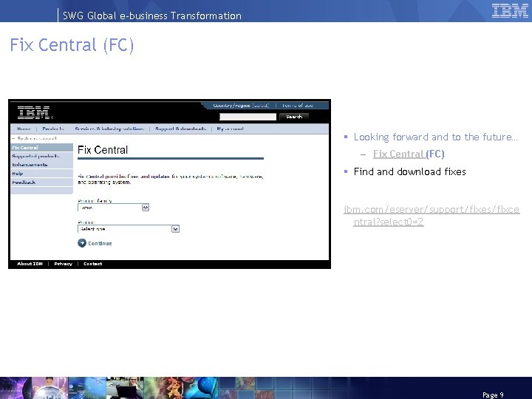
Task: Click the IBM logo inside the webpage screenshot
Action: click(x=33, y=112)
